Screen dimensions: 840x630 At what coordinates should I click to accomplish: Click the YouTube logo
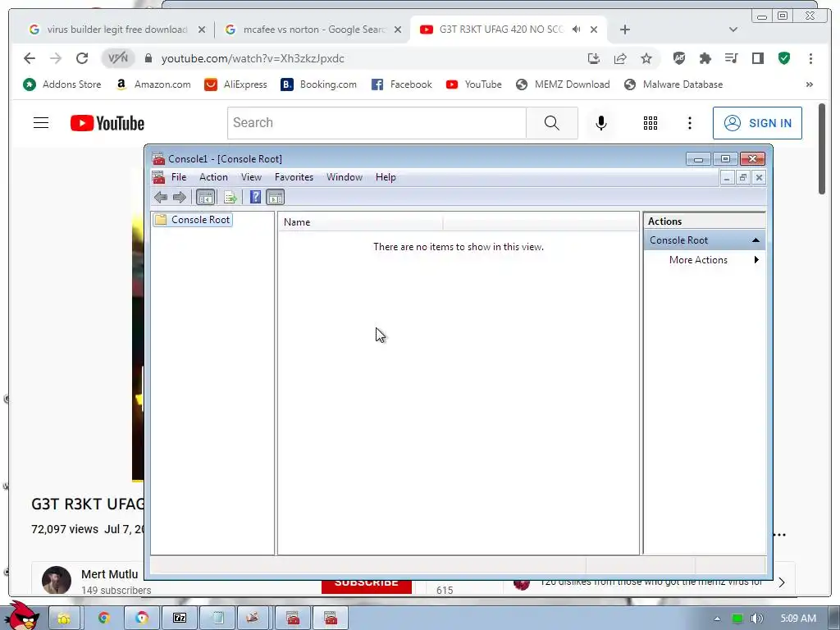coord(107,123)
